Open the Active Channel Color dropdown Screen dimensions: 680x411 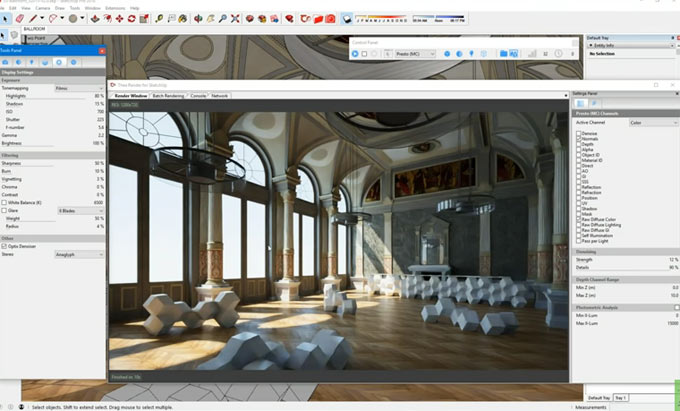coord(652,123)
